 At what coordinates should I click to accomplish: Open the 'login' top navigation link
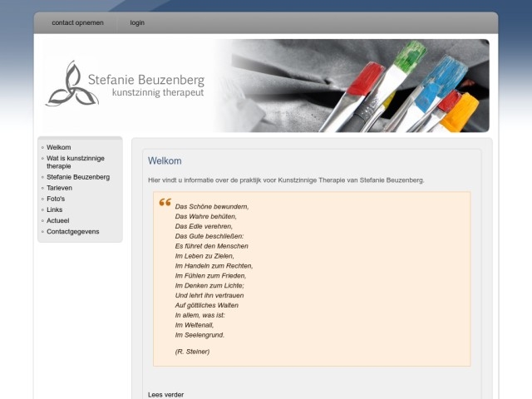click(137, 22)
